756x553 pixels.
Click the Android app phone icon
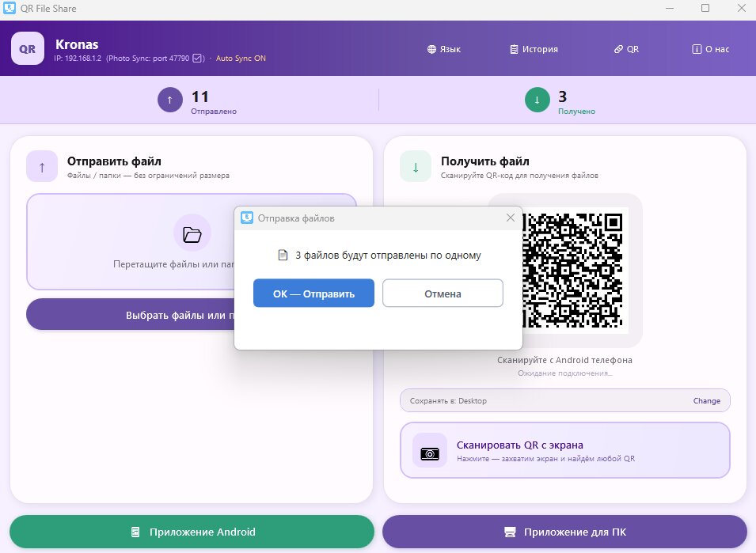(135, 532)
